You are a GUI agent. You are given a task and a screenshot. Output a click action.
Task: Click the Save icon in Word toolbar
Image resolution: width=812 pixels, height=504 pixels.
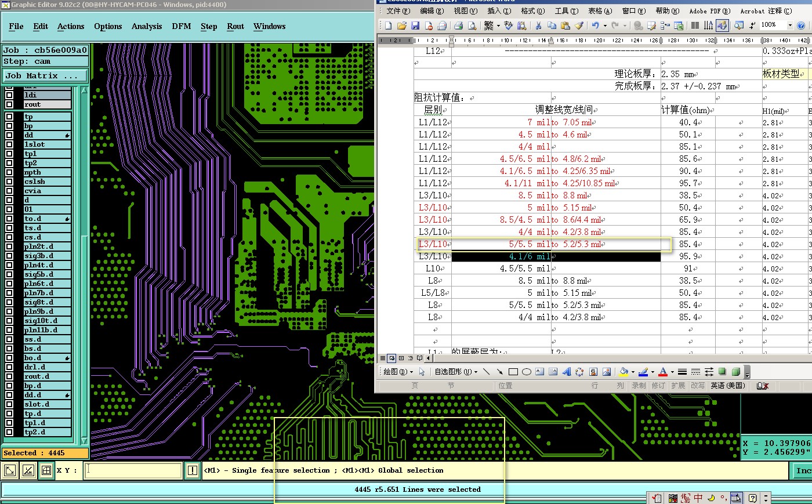415,26
